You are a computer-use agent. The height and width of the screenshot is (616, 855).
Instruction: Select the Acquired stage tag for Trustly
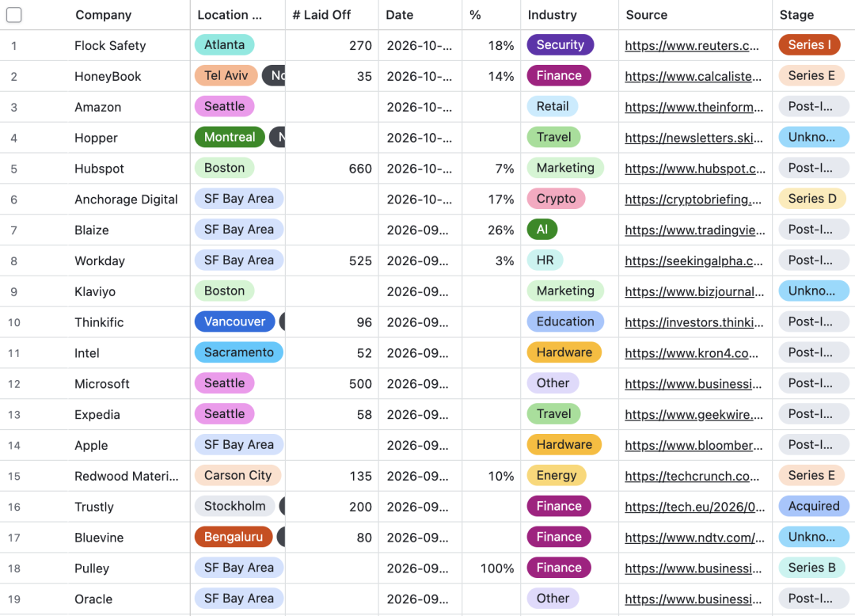click(x=814, y=506)
